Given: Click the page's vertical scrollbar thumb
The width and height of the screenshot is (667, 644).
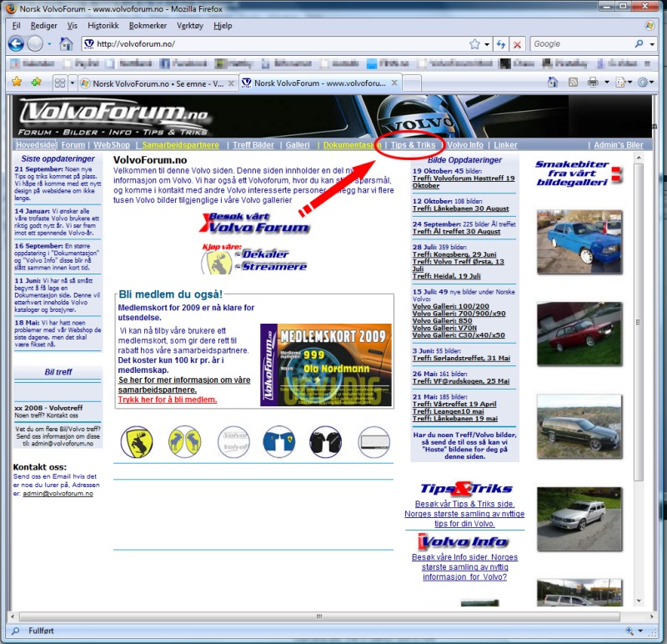Looking at the screenshot, I should coord(639,322).
